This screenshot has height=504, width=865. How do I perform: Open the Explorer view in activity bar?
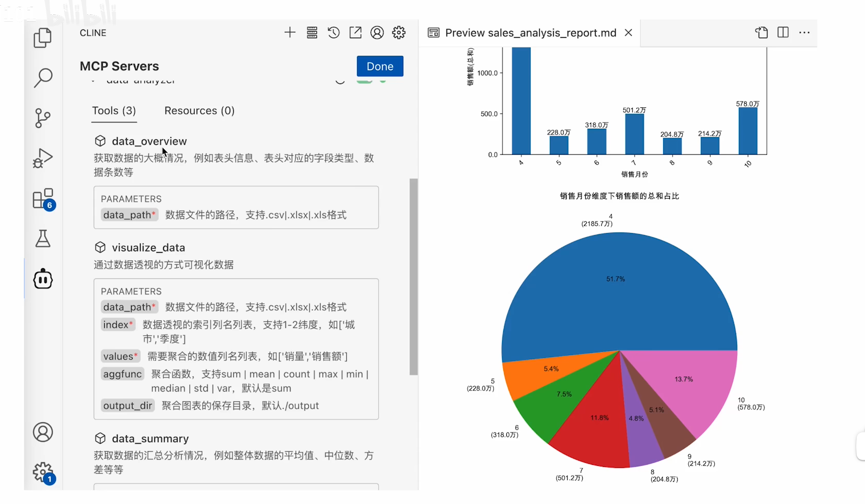(x=43, y=38)
